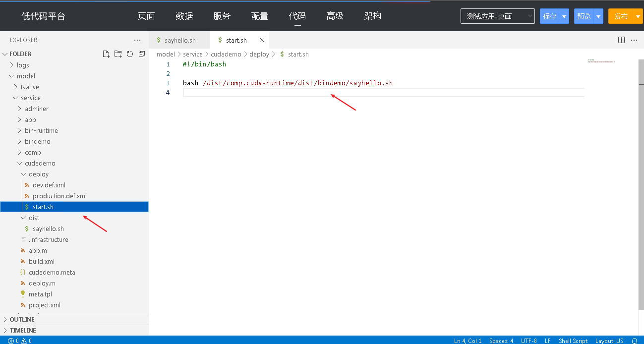The image size is (644, 344).
Task: Open dropdown arrow next to 保存
Action: pos(564,16)
